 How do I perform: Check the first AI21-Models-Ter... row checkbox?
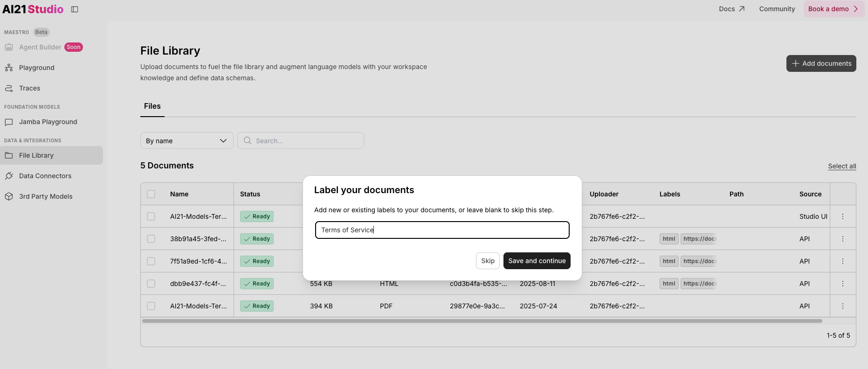pyautogui.click(x=151, y=216)
